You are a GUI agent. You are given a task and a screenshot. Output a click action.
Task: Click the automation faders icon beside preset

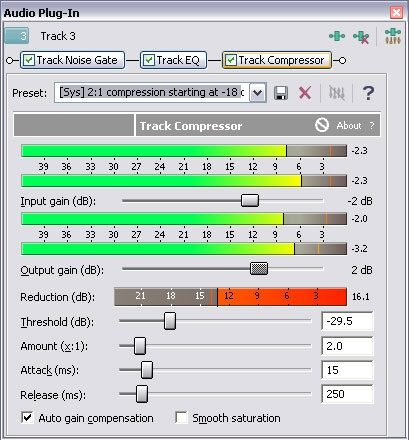(336, 93)
